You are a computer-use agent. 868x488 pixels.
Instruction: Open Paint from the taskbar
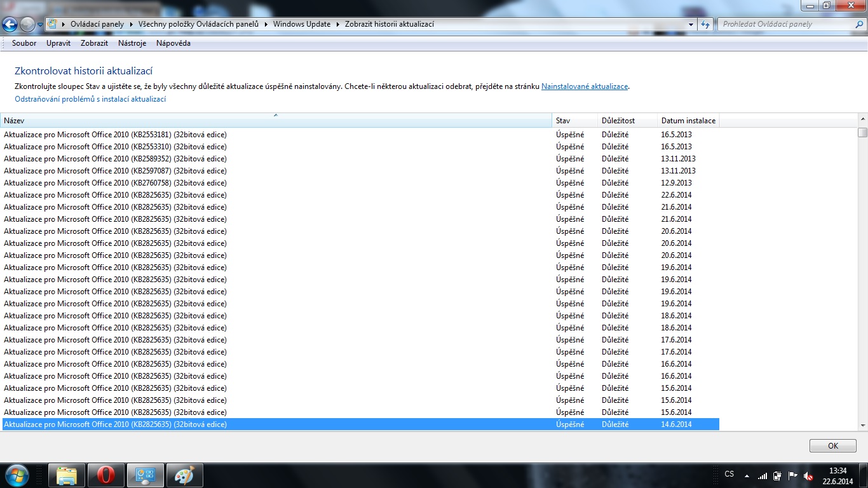(x=185, y=475)
